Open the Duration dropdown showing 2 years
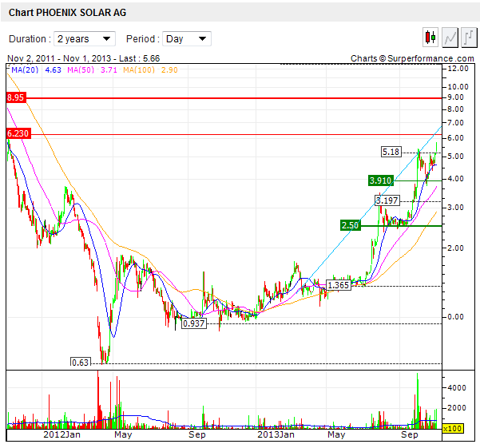This screenshot has height=448, width=480. pyautogui.click(x=85, y=39)
